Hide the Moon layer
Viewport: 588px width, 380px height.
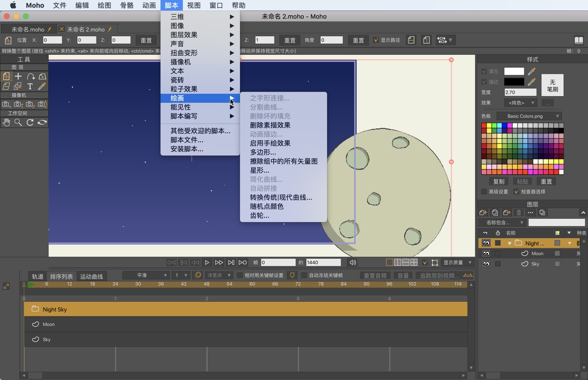coord(485,253)
